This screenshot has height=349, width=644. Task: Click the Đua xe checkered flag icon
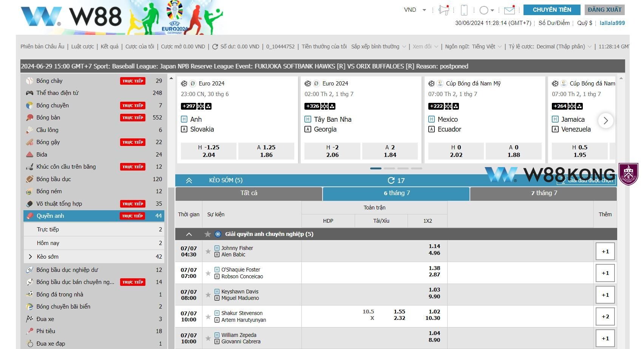tap(29, 319)
